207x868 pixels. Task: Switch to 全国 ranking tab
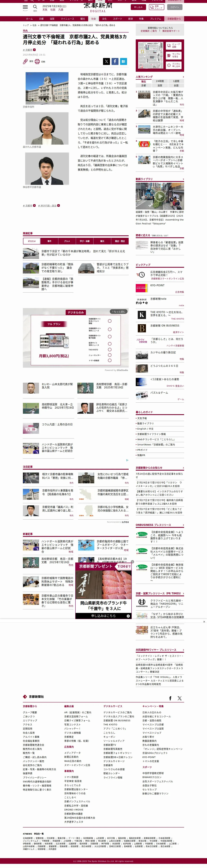176,85
